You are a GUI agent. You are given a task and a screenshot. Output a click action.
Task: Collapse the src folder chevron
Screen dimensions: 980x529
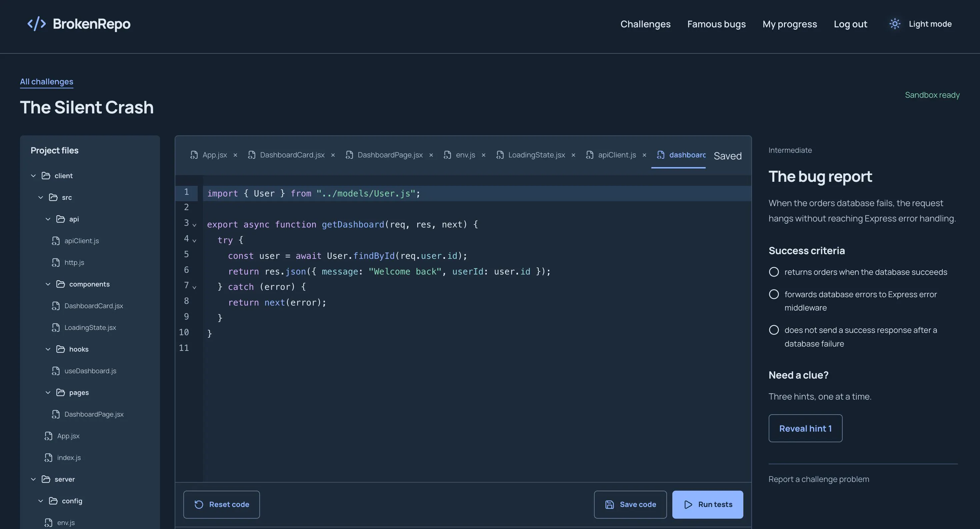pyautogui.click(x=41, y=197)
